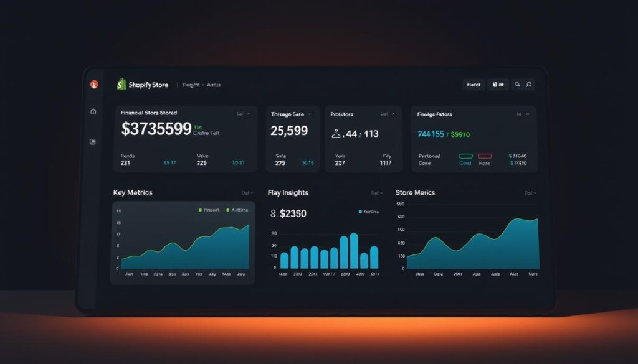Click the red avatar icon in the sidebar

94,85
